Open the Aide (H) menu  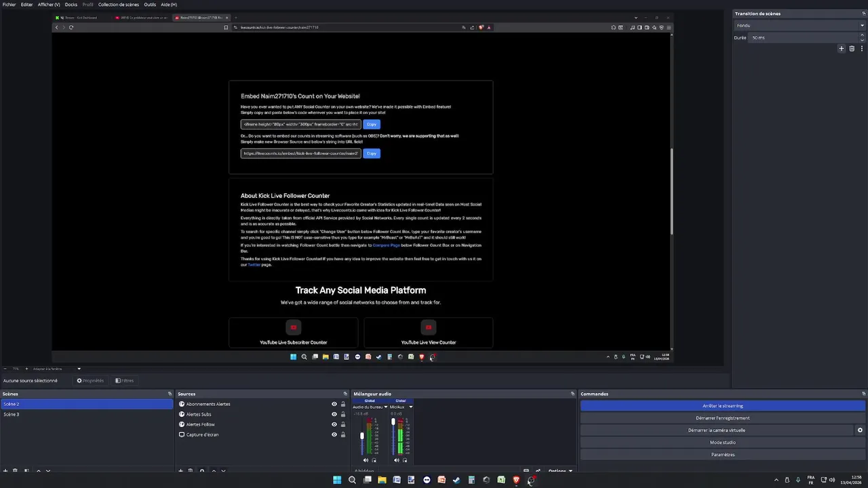169,5
